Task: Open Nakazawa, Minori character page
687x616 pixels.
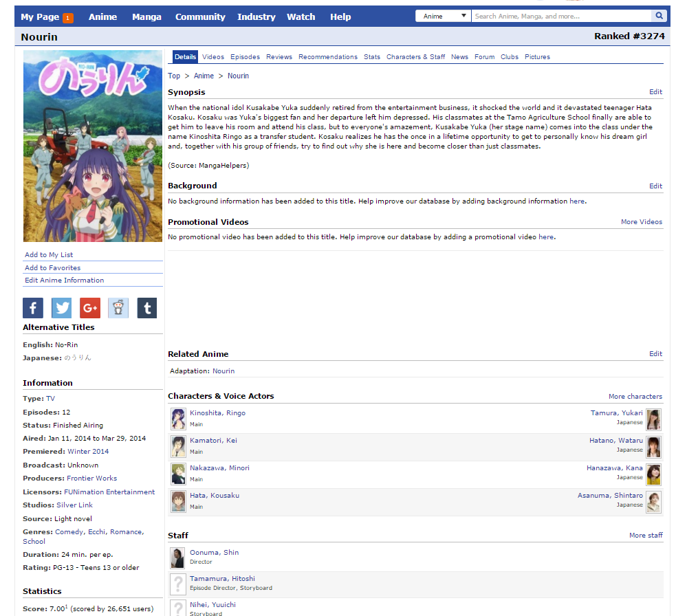Action: pos(219,468)
